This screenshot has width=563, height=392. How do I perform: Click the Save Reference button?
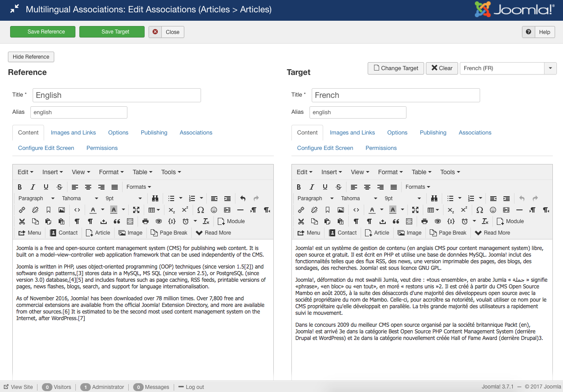tap(42, 31)
